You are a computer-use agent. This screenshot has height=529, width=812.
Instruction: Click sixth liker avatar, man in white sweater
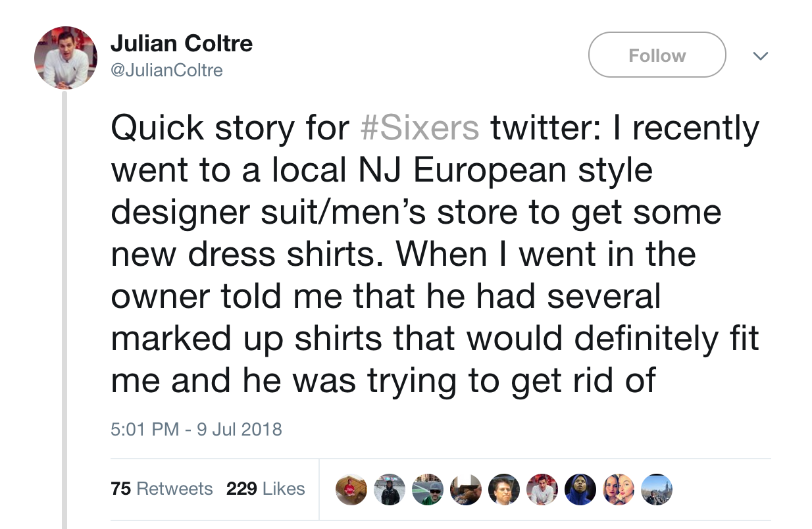(x=542, y=490)
